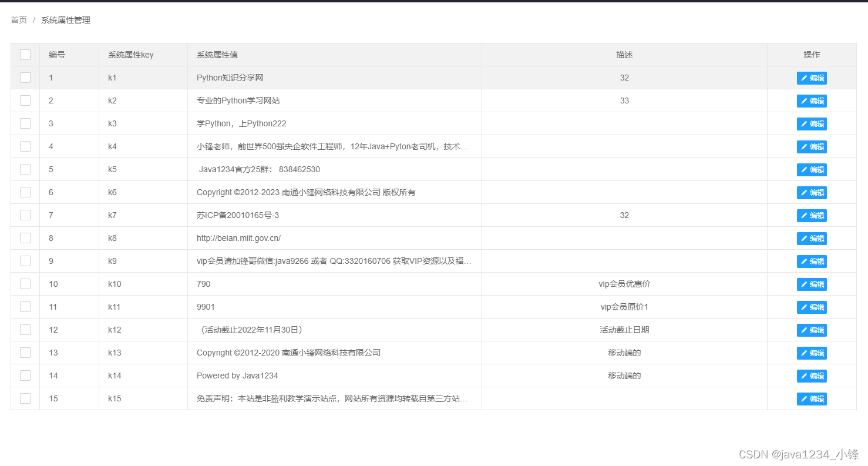
Task: Click the 描述 column header
Action: pos(624,55)
